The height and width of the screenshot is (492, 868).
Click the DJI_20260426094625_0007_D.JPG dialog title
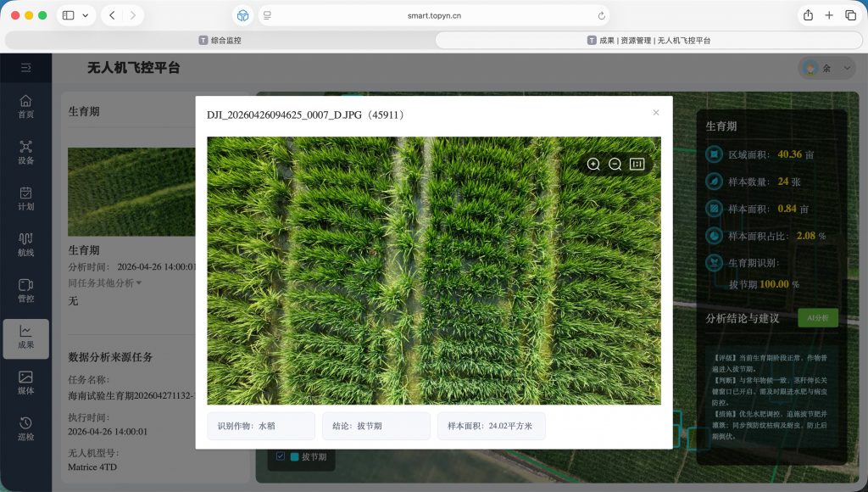[x=307, y=115]
